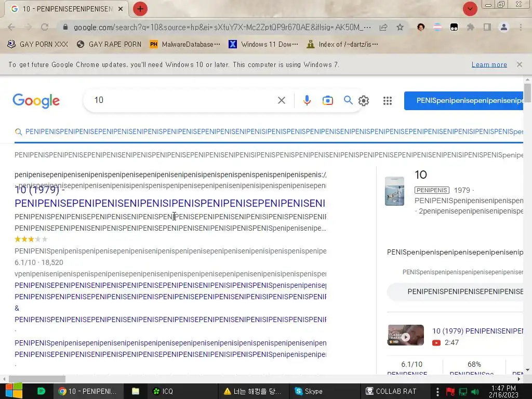The width and height of the screenshot is (532, 399).
Task: Play the classic trailer video thumbnail
Action: click(405, 335)
